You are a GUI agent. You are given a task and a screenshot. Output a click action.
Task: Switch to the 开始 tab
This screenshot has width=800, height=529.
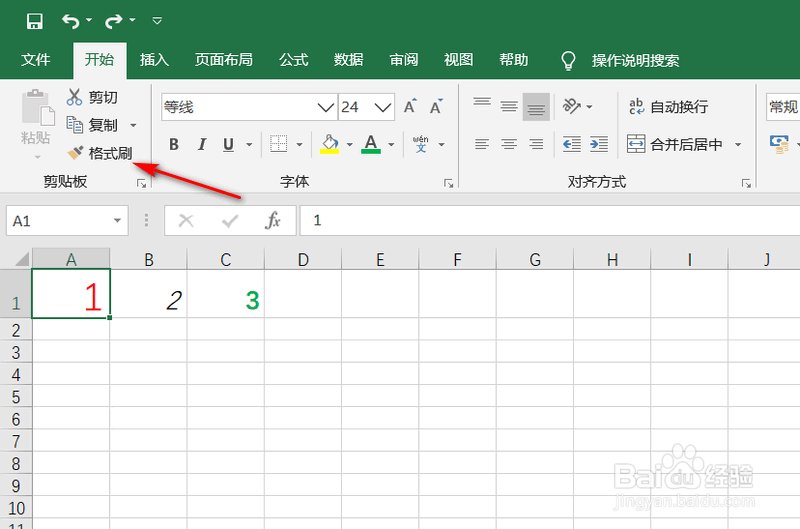[x=99, y=60]
